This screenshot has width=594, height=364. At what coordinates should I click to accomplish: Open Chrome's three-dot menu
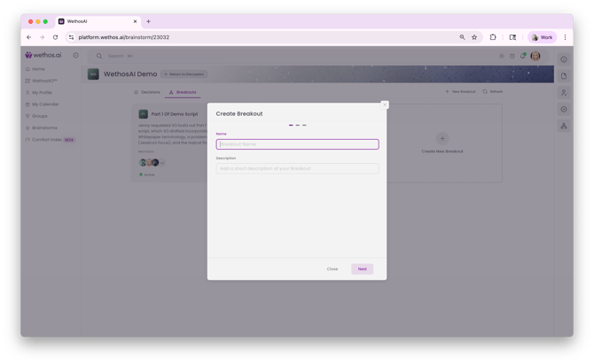click(x=565, y=37)
